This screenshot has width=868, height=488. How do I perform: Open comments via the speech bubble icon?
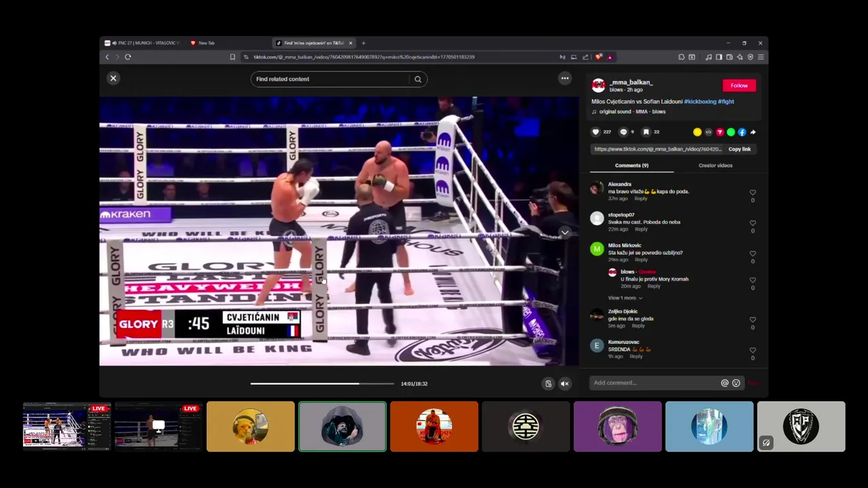tap(623, 132)
